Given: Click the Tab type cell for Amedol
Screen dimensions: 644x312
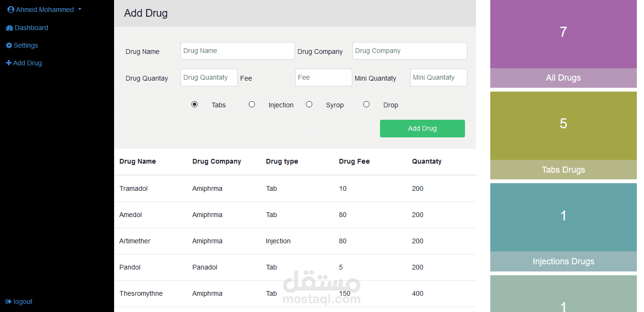Looking at the screenshot, I should (x=272, y=215).
